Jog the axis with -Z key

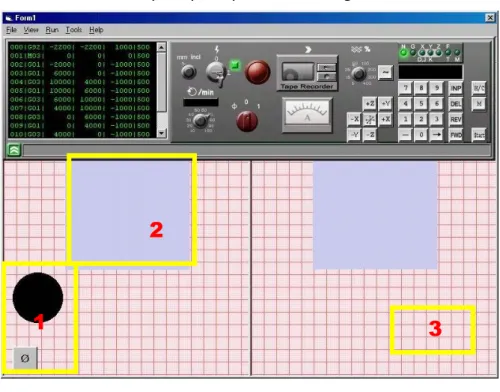[370, 135]
